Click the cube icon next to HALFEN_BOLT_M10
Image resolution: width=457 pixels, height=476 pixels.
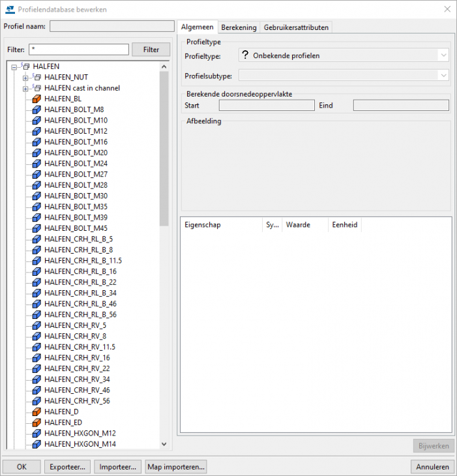tap(37, 121)
